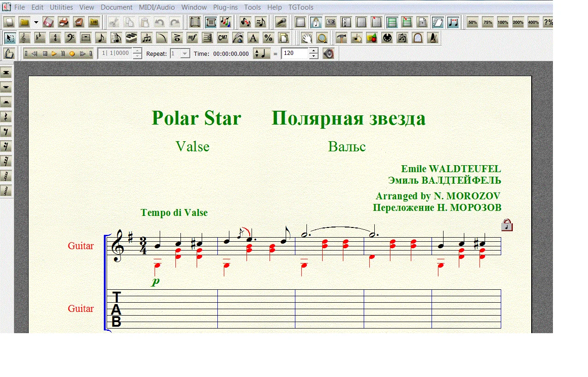Select the Tuplet tool
Viewport: 588px width, 377px height.
[x=146, y=37]
